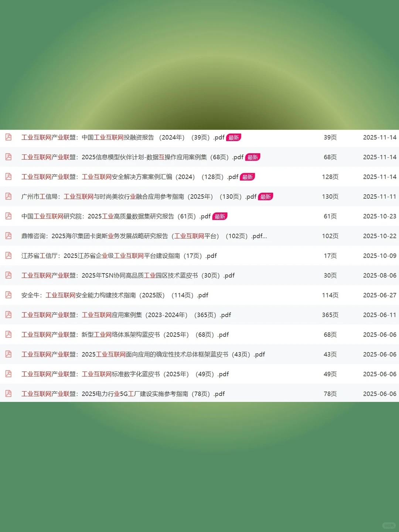The width and height of the screenshot is (399, 532).
Task: Click page count 365页
Action: (330, 315)
